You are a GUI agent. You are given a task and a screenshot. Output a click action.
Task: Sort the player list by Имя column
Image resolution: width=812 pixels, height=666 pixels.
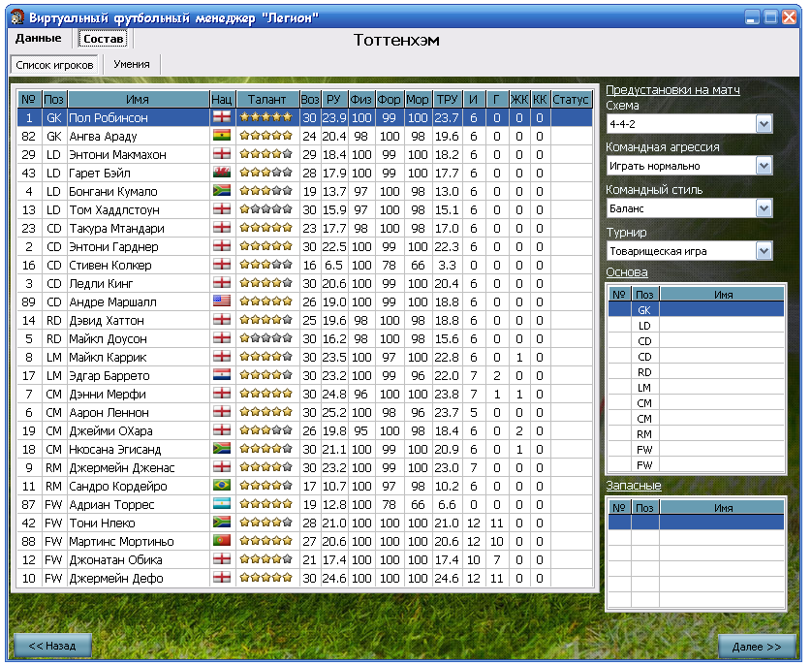pos(138,99)
